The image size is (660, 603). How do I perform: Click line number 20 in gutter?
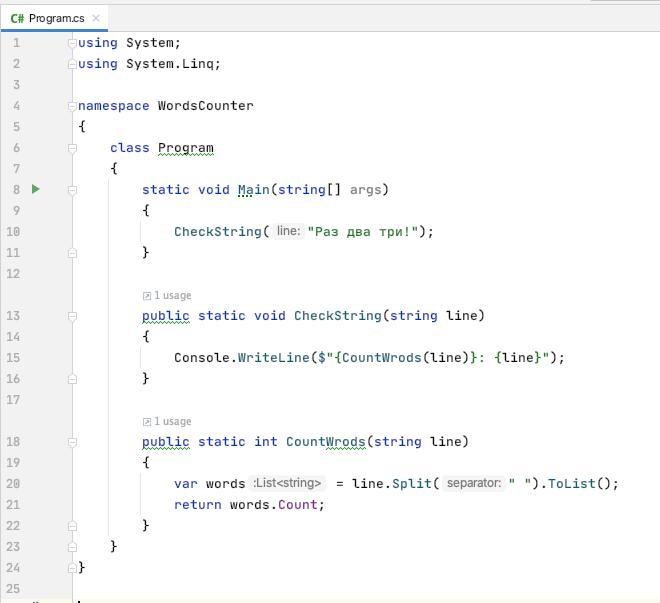(x=13, y=483)
